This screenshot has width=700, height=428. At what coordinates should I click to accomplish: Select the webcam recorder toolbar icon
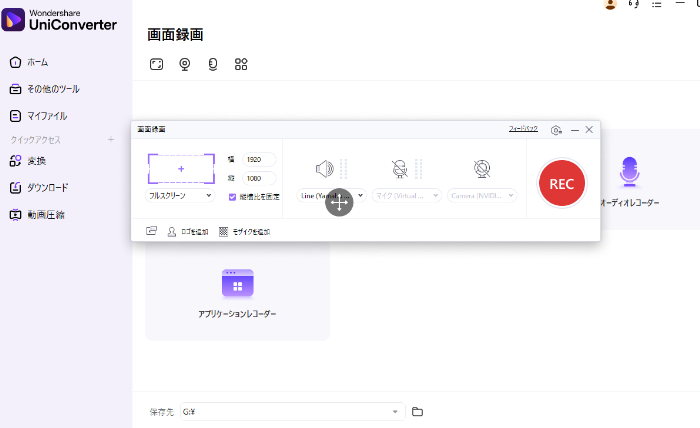184,64
